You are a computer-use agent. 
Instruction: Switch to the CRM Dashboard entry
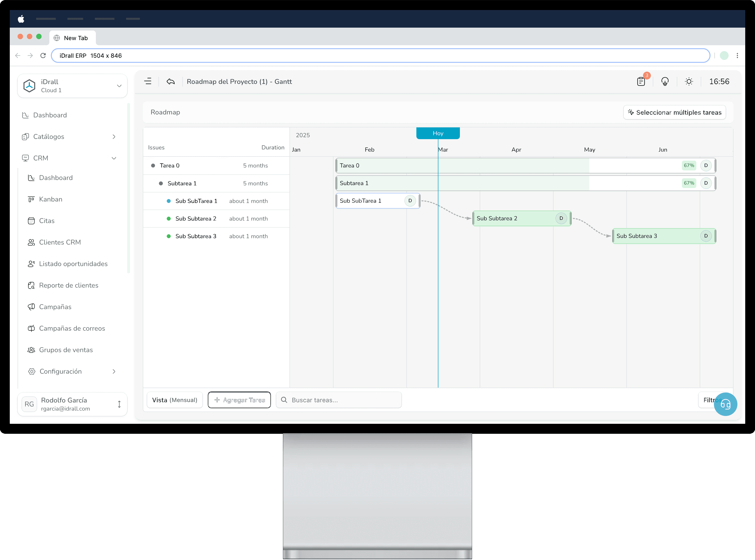pos(56,178)
